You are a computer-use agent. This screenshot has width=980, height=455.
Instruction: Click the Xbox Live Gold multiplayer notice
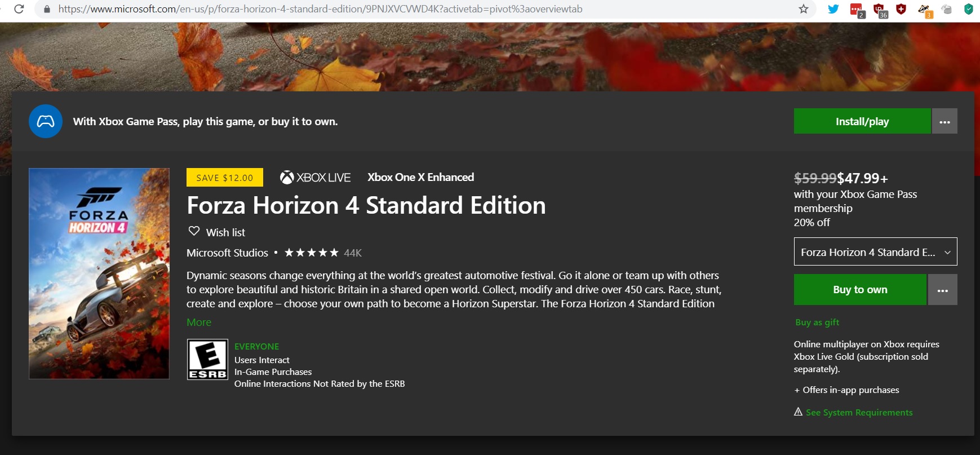coord(867,356)
